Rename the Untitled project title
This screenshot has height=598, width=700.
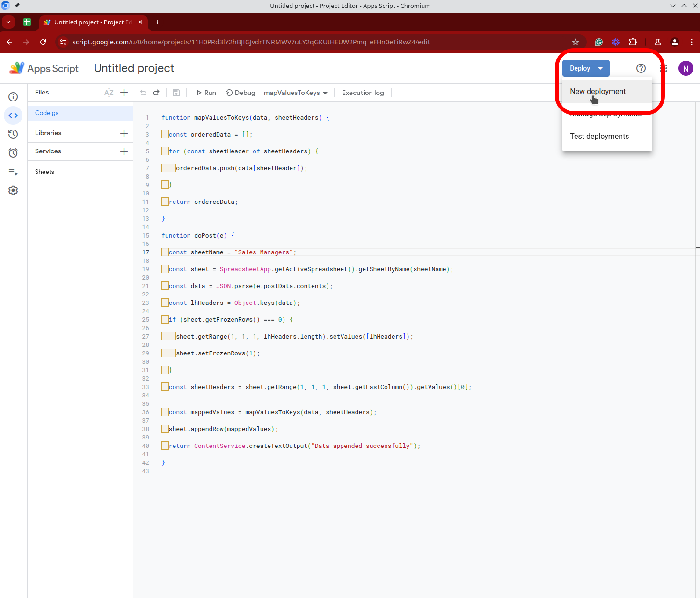point(134,68)
